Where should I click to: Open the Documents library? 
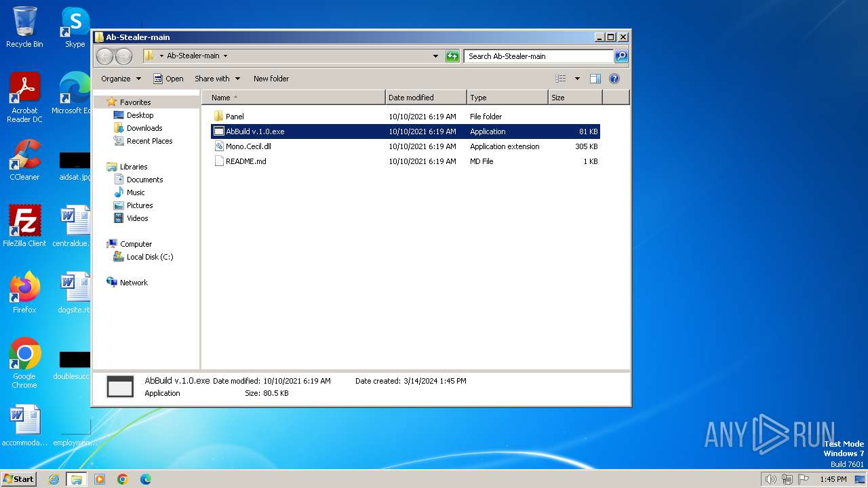[144, 180]
